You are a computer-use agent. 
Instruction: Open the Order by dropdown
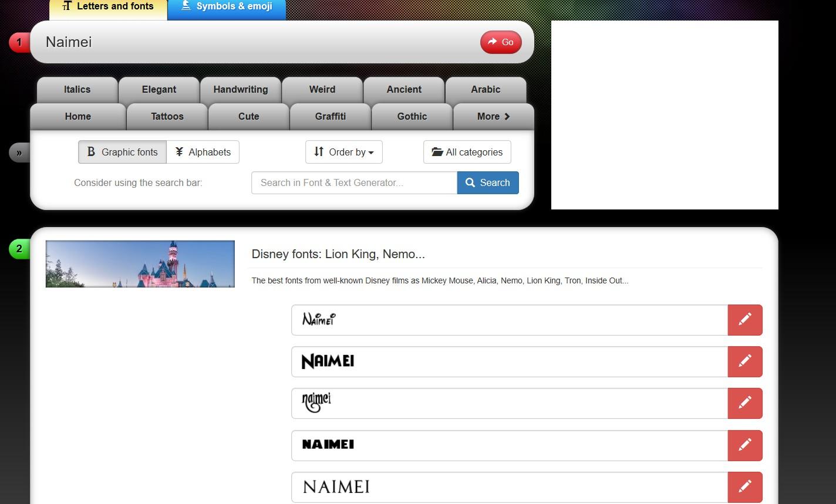344,152
